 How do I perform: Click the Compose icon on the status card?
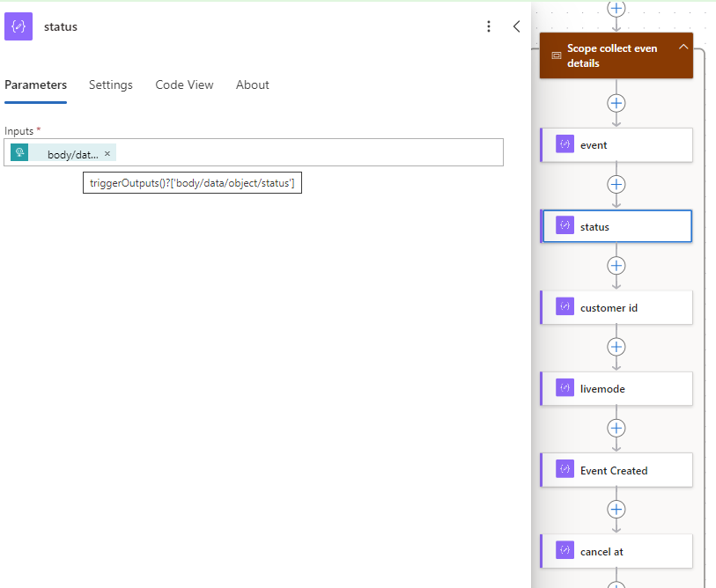click(x=565, y=225)
